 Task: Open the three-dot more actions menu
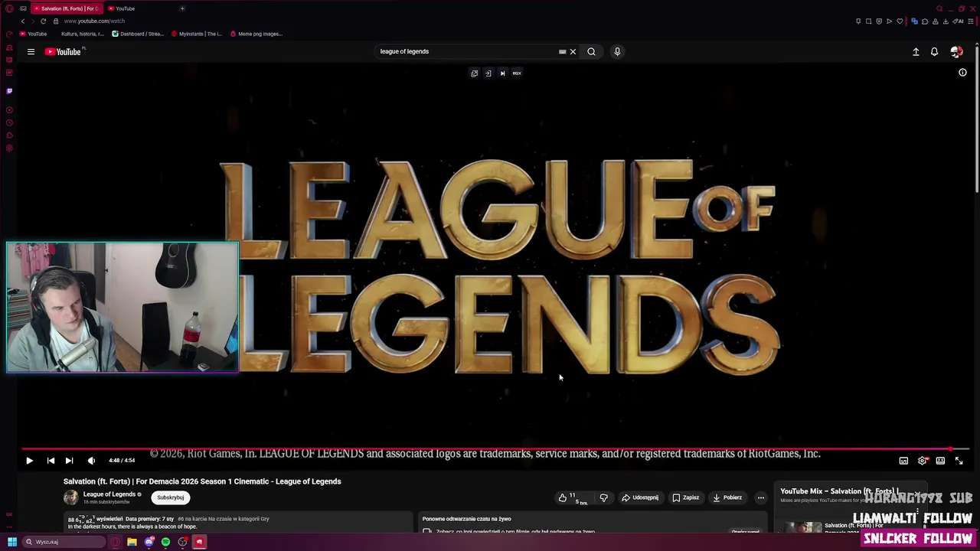(x=760, y=497)
